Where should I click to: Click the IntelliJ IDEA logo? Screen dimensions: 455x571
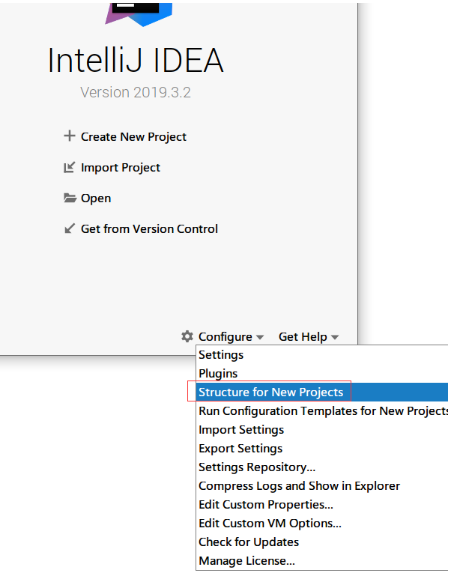point(138,15)
